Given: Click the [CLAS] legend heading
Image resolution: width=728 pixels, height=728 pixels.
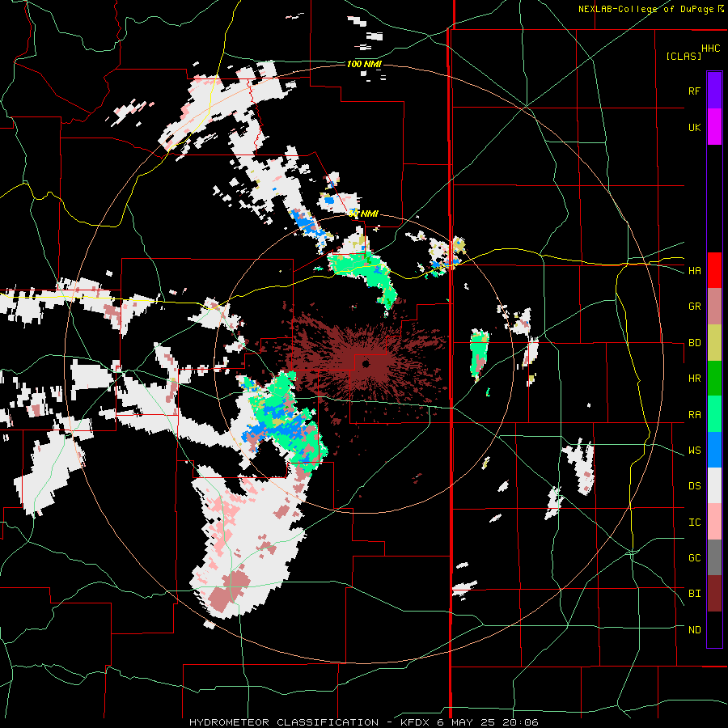Looking at the screenshot, I should (x=684, y=56).
